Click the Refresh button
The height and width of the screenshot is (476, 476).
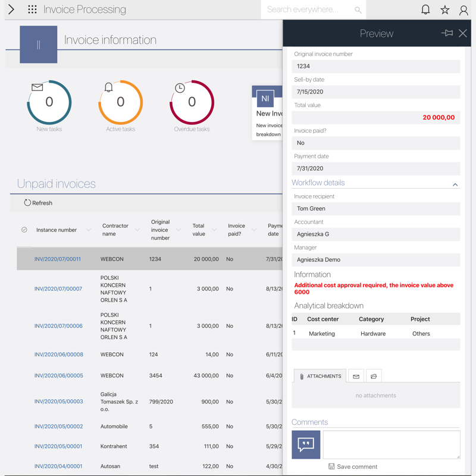point(38,203)
